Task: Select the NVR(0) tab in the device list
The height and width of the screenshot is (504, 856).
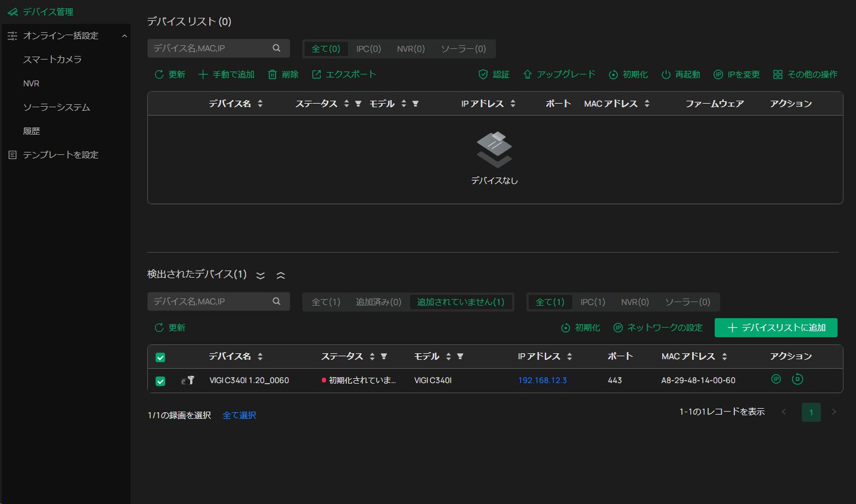Action: (x=411, y=49)
